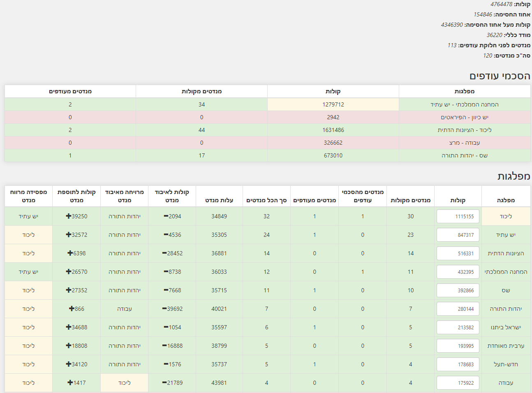
Task: Click the votes box showing 432395
Action: (458, 272)
